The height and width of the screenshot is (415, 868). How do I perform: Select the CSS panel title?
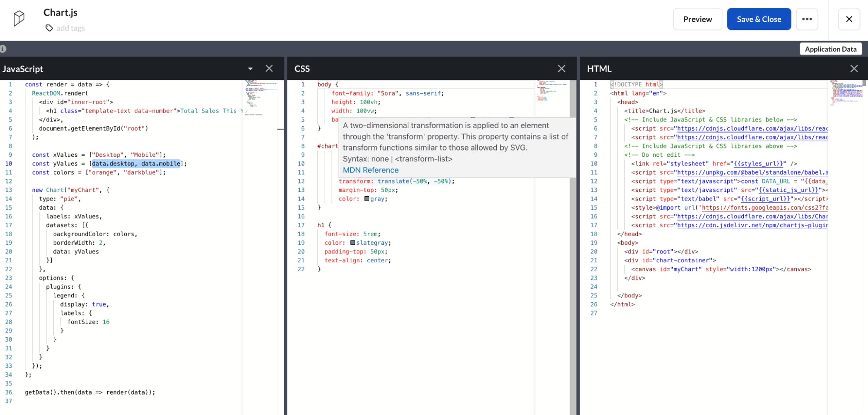pyautogui.click(x=302, y=69)
